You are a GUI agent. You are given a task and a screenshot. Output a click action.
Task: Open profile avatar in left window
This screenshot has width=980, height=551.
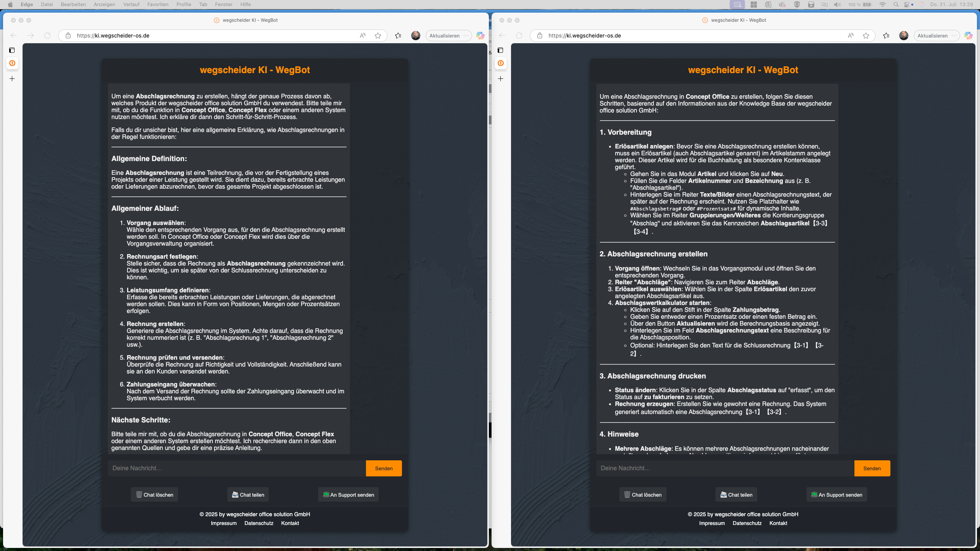click(x=416, y=36)
